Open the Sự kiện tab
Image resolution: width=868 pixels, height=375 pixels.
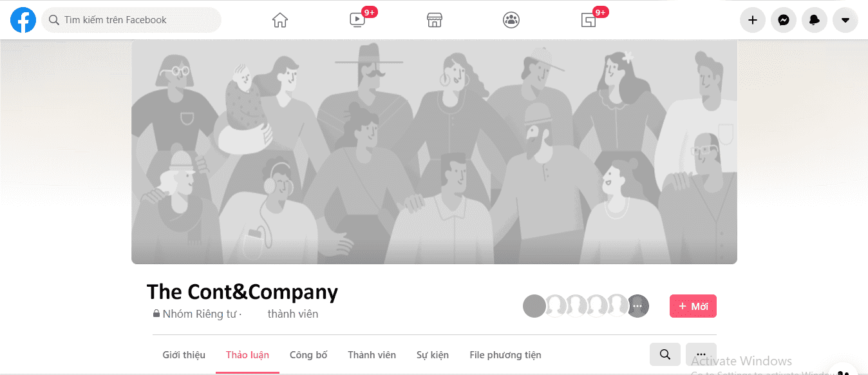click(433, 355)
